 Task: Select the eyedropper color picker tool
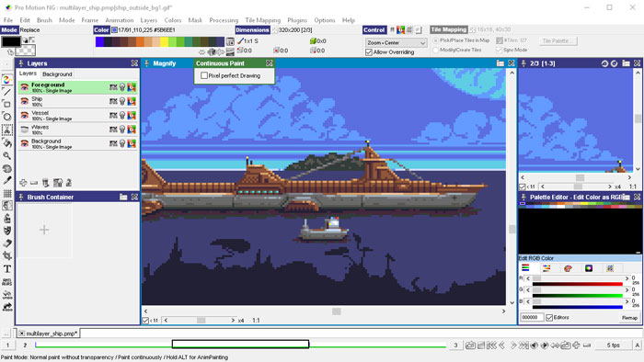pyautogui.click(x=7, y=180)
